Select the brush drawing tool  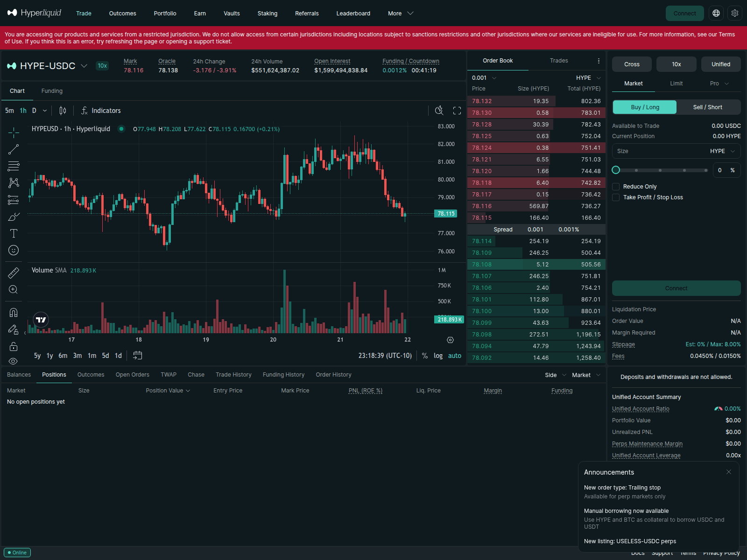14,217
